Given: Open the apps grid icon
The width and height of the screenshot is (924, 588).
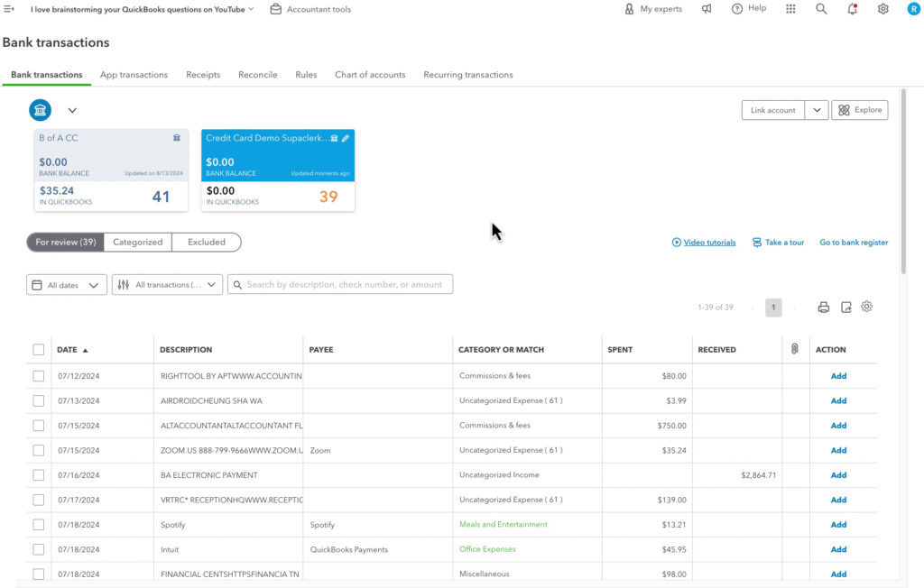Looking at the screenshot, I should coord(790,9).
